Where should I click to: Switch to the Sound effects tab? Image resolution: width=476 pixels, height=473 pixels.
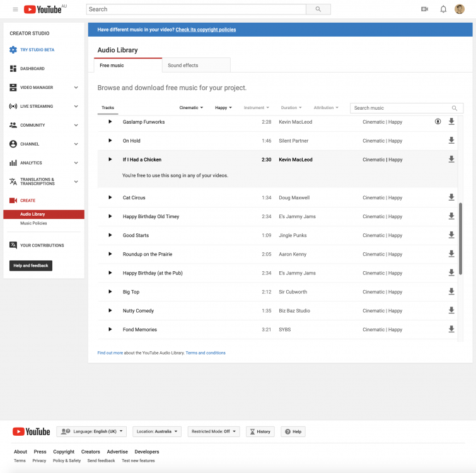click(x=196, y=65)
